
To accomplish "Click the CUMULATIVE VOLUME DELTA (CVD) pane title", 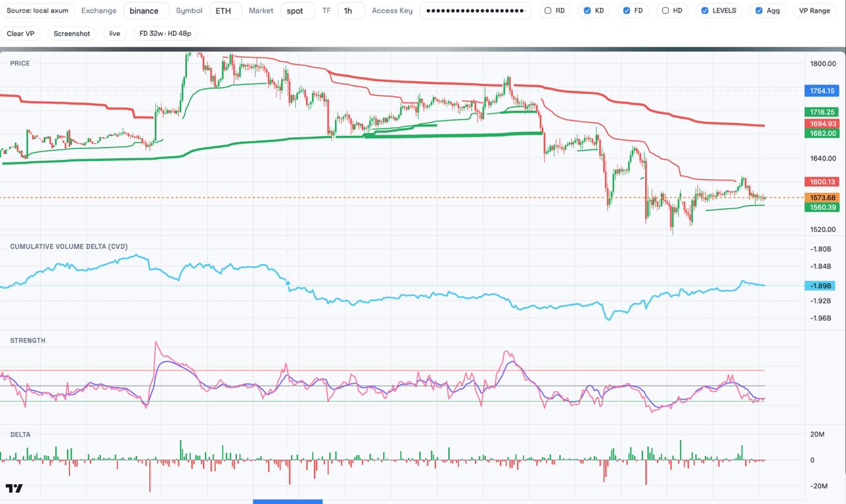I will point(69,246).
